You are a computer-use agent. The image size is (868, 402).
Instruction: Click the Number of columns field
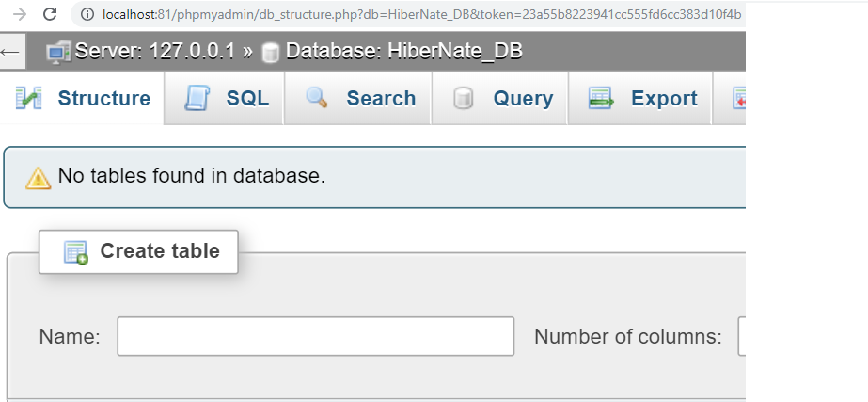(x=742, y=336)
